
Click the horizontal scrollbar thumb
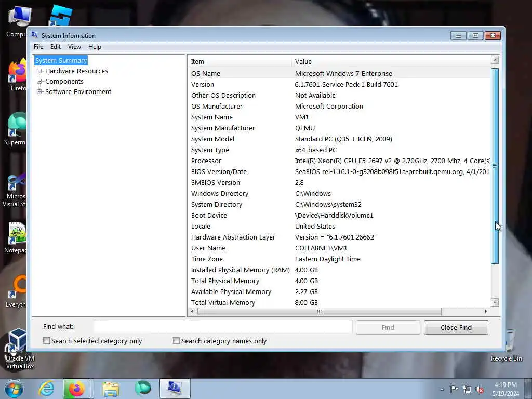(x=320, y=311)
